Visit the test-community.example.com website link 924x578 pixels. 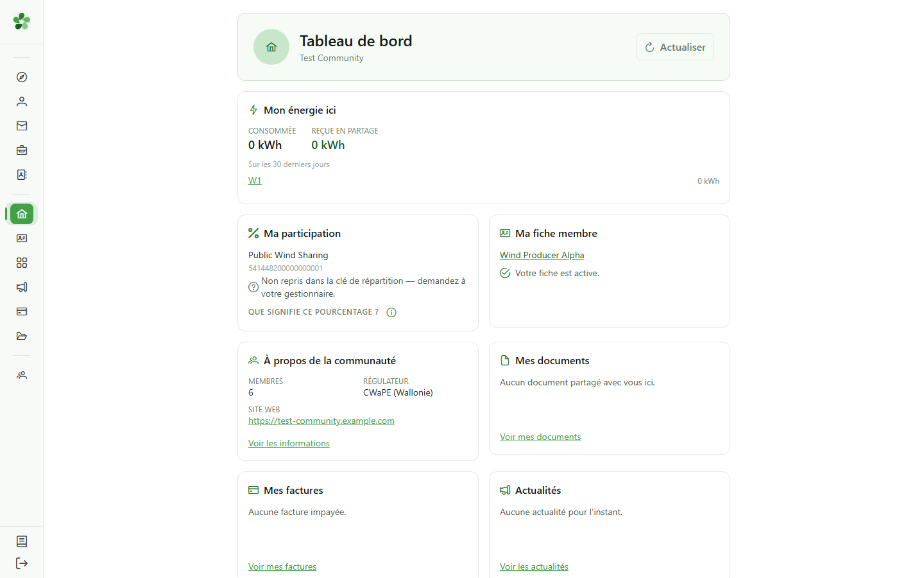click(321, 421)
